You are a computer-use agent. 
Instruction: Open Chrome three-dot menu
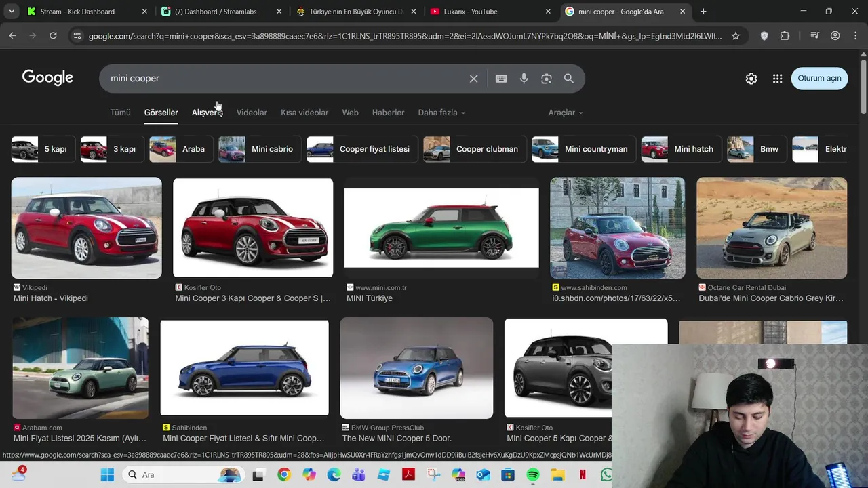pyautogui.click(x=854, y=36)
